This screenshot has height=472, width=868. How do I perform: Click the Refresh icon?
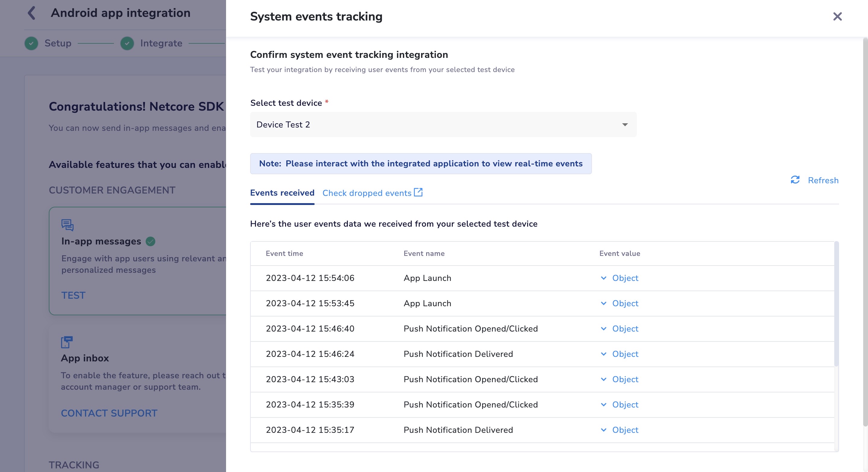pos(795,180)
